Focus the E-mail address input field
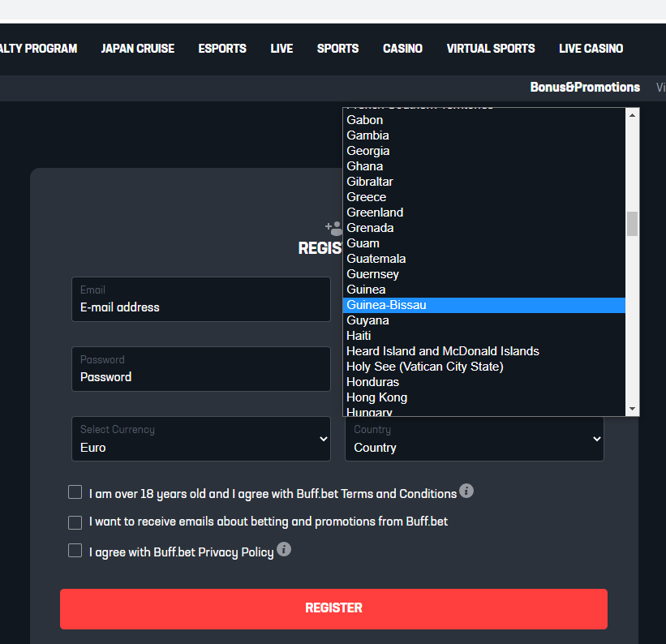The width and height of the screenshot is (666, 644). click(201, 299)
